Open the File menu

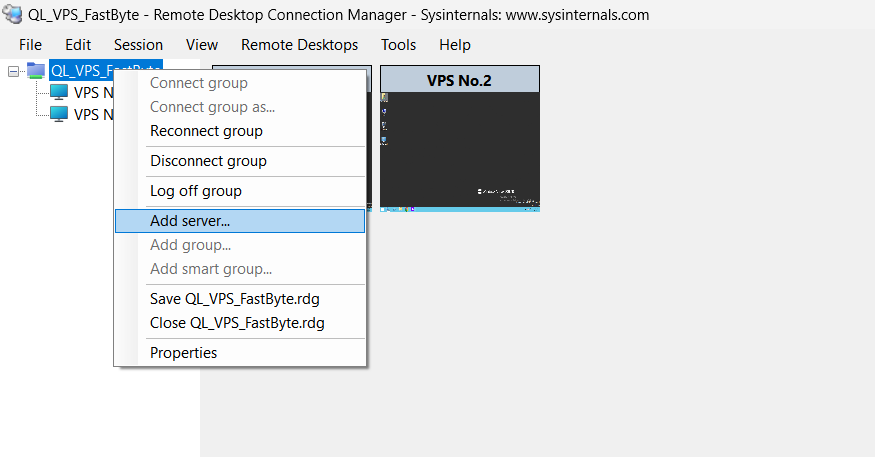tap(30, 45)
